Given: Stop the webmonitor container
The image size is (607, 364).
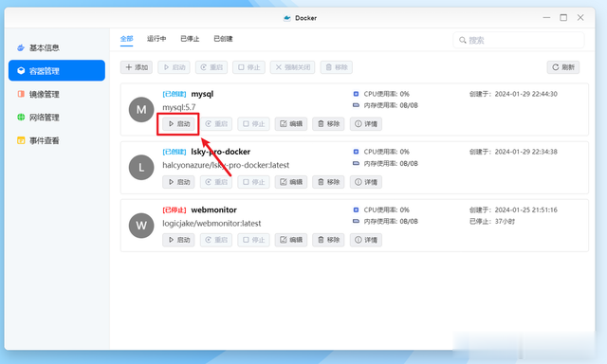Looking at the screenshot, I should pyautogui.click(x=253, y=240).
